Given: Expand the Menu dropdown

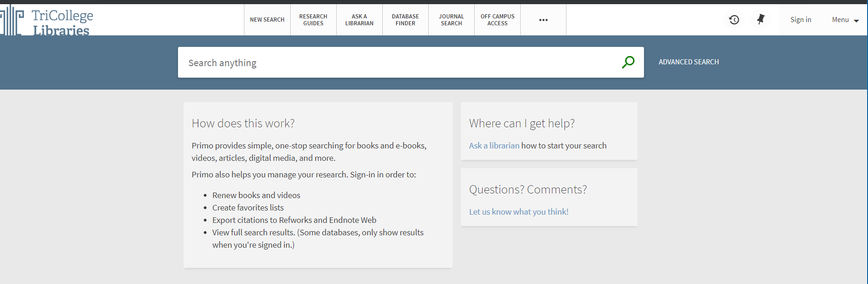Looking at the screenshot, I should click(845, 20).
